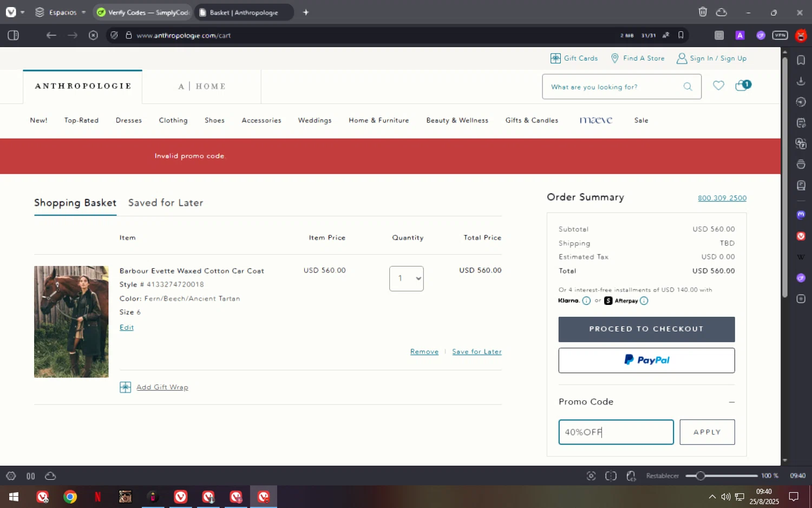Open the Bookmarks panel icon
This screenshot has height=508, width=812.
[801, 60]
